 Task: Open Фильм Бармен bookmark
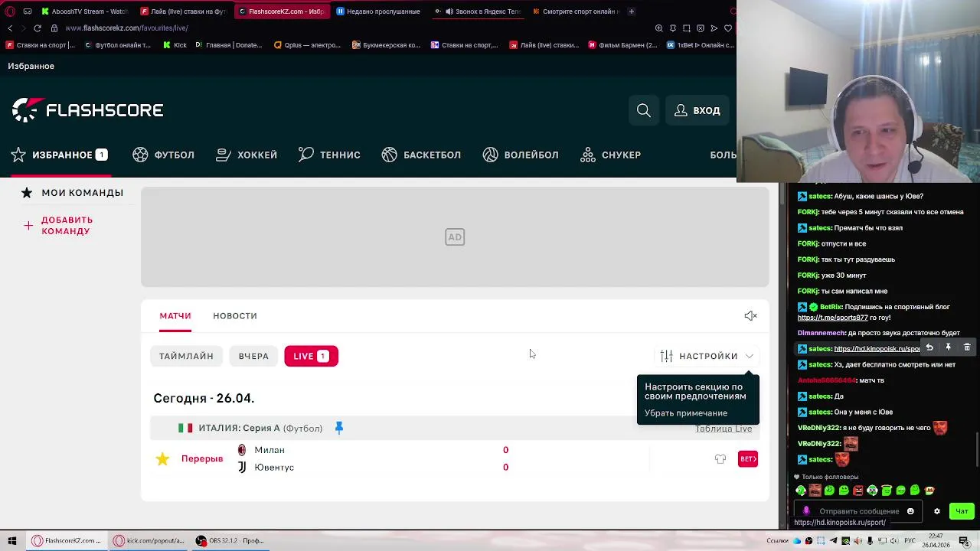pyautogui.click(x=622, y=45)
